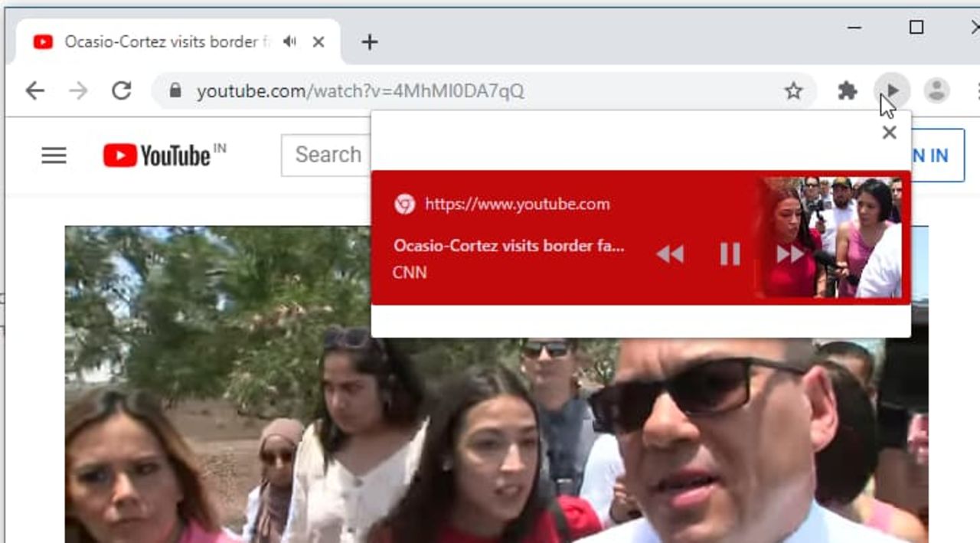Open the Chrome three-dot menu

[x=978, y=91]
